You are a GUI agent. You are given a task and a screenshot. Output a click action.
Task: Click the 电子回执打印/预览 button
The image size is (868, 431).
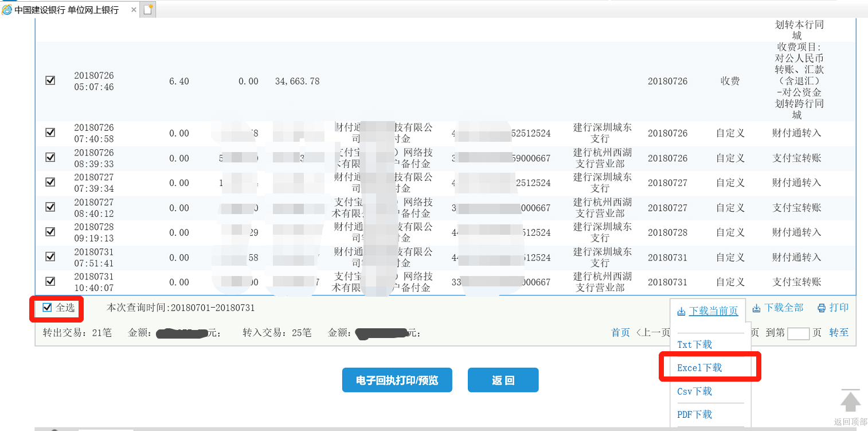pos(397,380)
